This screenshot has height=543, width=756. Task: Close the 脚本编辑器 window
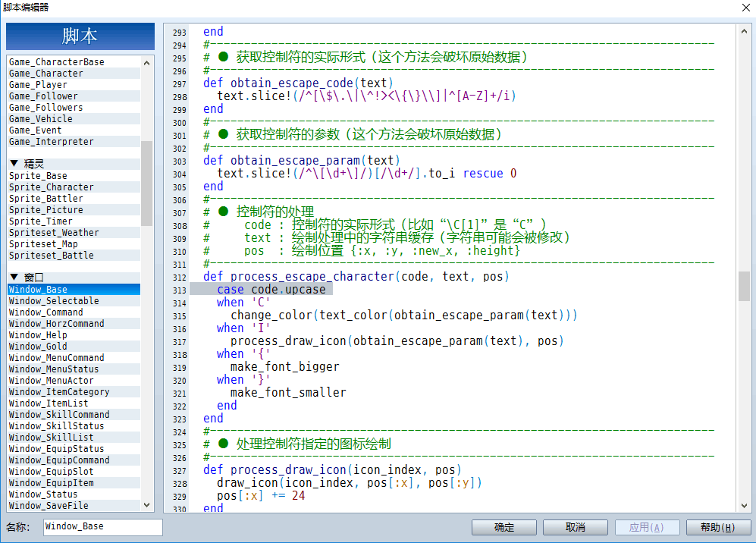coord(745,8)
